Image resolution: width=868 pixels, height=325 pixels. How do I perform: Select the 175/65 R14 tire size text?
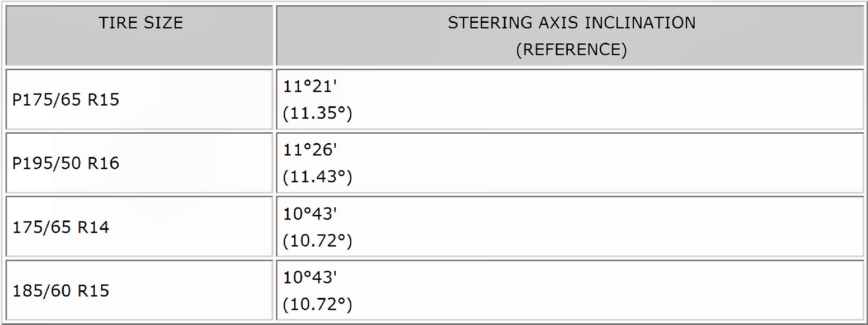61,227
